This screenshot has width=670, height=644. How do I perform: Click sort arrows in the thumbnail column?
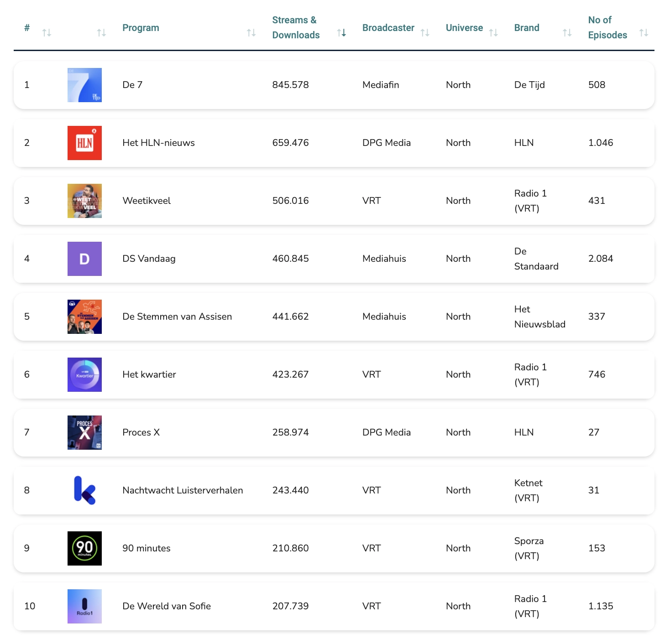point(101,33)
